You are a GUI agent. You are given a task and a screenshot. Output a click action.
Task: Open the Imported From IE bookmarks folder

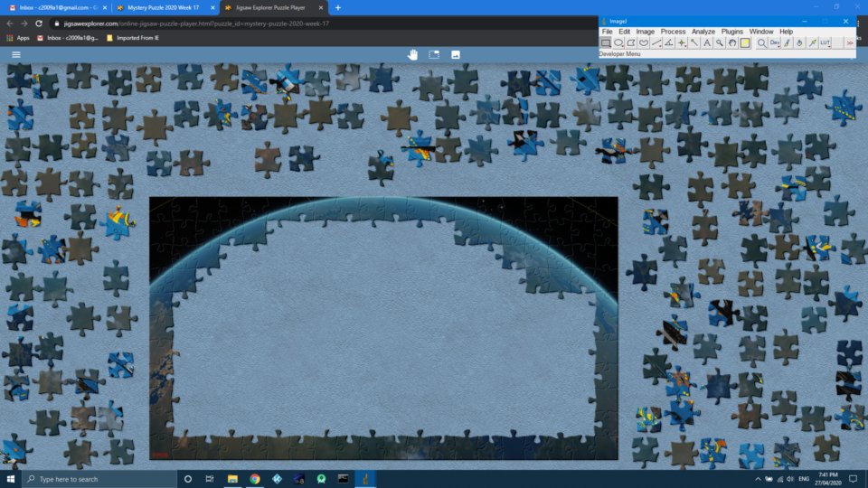[x=133, y=38]
